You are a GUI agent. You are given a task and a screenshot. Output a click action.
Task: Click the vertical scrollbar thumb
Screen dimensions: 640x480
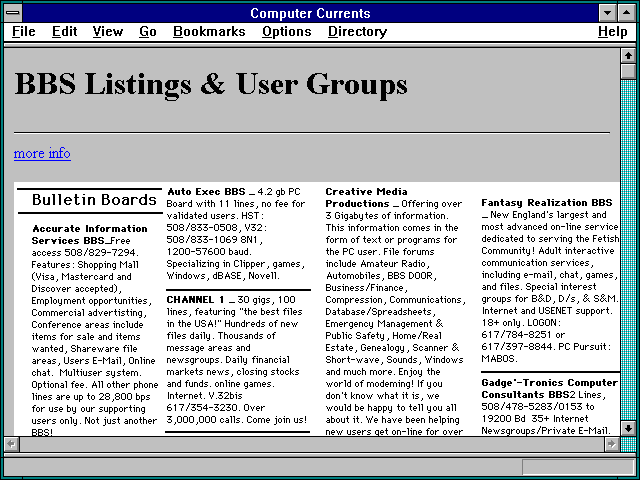point(628,71)
